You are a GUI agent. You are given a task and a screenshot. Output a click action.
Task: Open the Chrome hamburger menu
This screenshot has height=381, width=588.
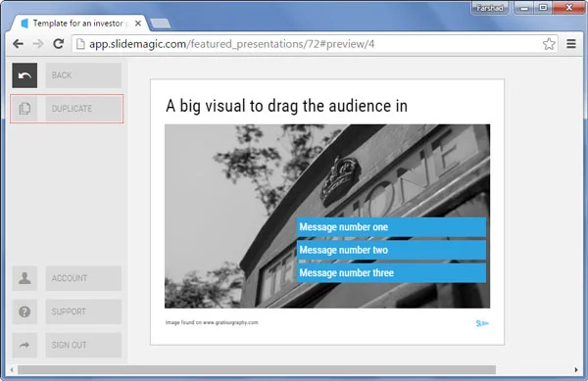[x=571, y=44]
